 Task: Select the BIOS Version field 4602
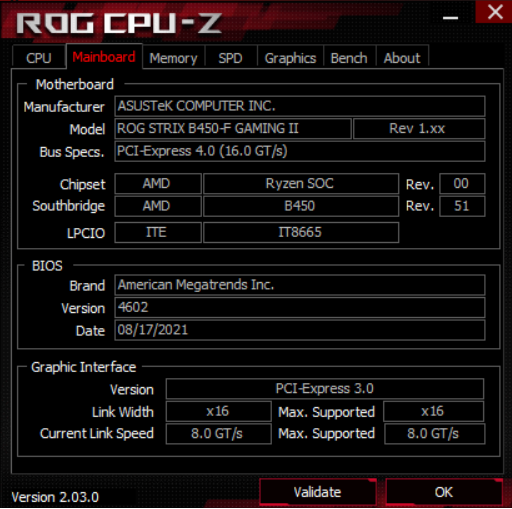pyautogui.click(x=300, y=307)
